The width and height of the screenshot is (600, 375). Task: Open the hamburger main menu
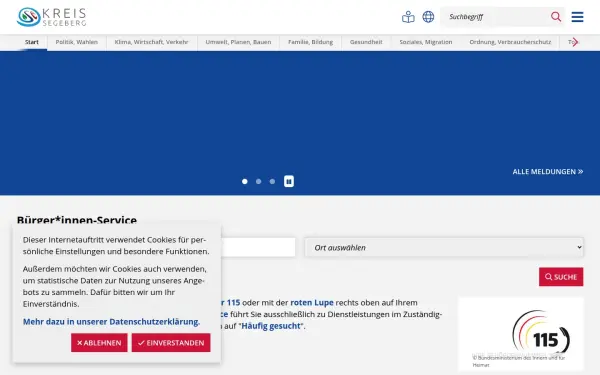(x=577, y=17)
